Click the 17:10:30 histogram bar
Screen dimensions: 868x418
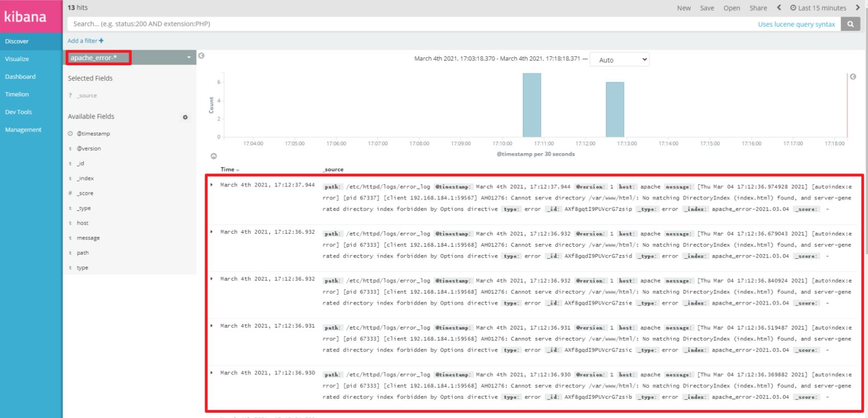[x=532, y=105]
